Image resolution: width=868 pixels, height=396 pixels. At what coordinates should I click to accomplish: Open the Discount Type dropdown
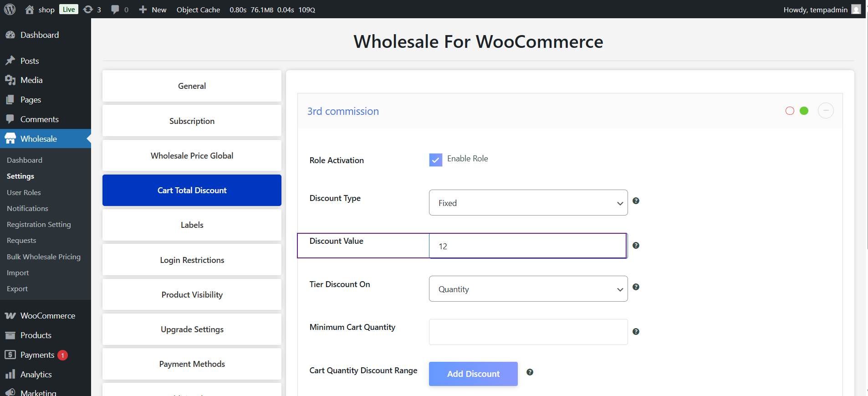tap(528, 203)
